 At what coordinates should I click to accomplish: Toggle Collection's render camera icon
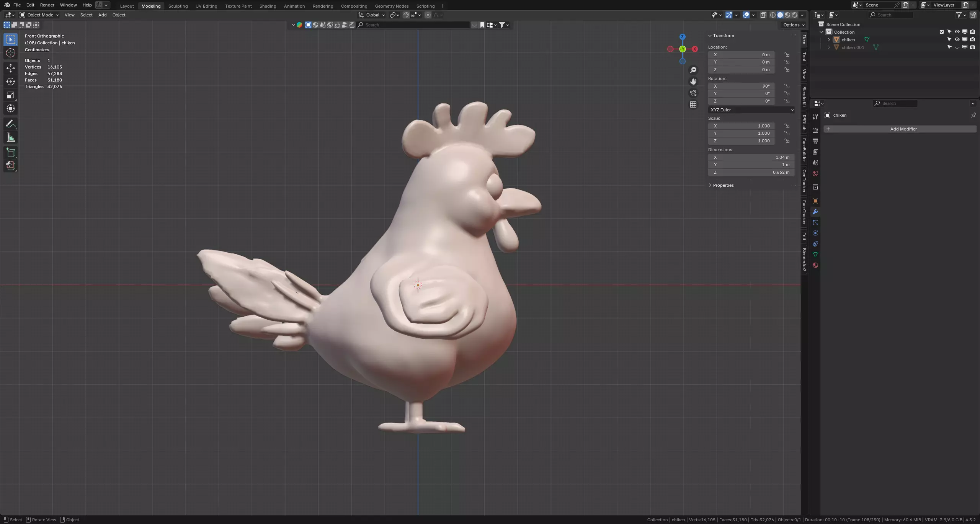point(973,32)
